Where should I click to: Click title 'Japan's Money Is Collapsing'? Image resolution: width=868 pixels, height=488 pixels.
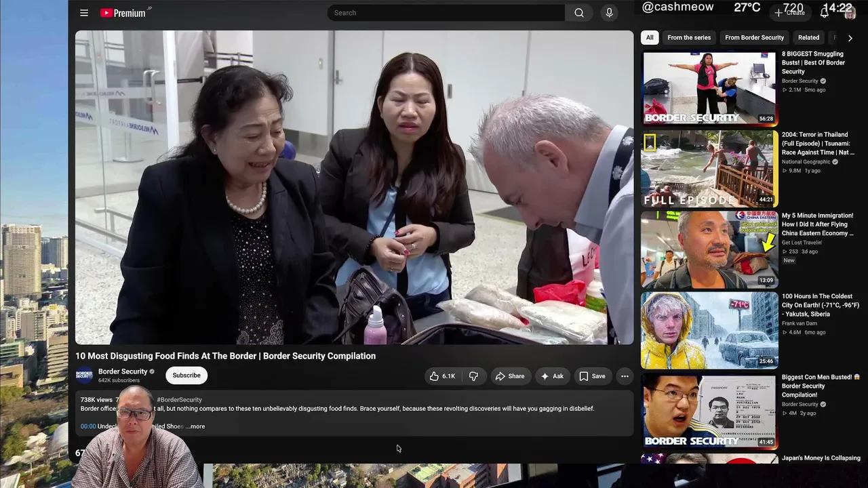click(x=821, y=458)
